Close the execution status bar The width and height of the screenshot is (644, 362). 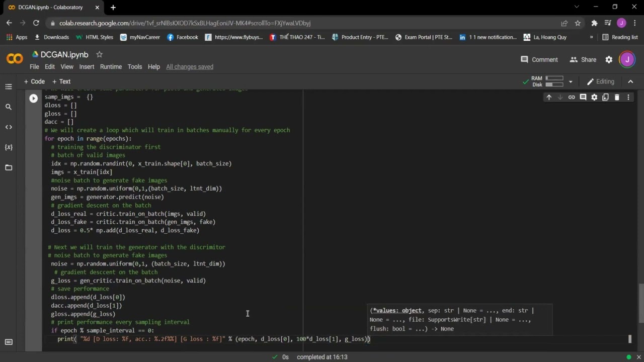point(638,357)
